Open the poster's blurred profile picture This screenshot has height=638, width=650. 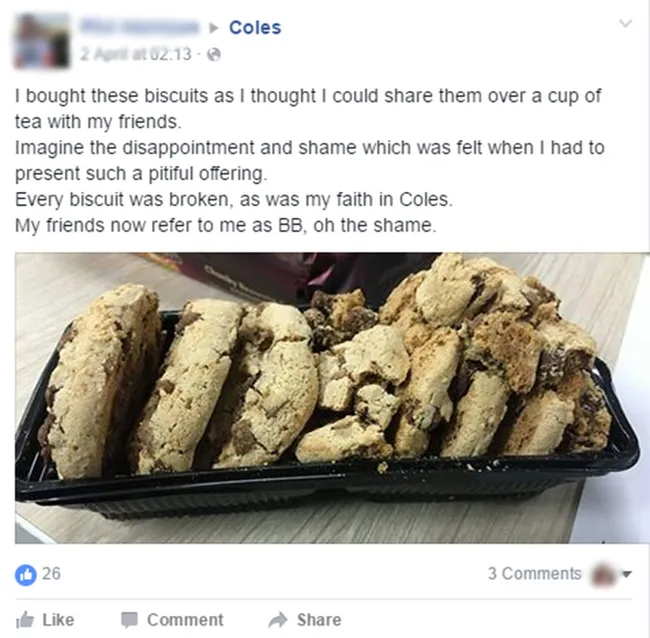(41, 40)
